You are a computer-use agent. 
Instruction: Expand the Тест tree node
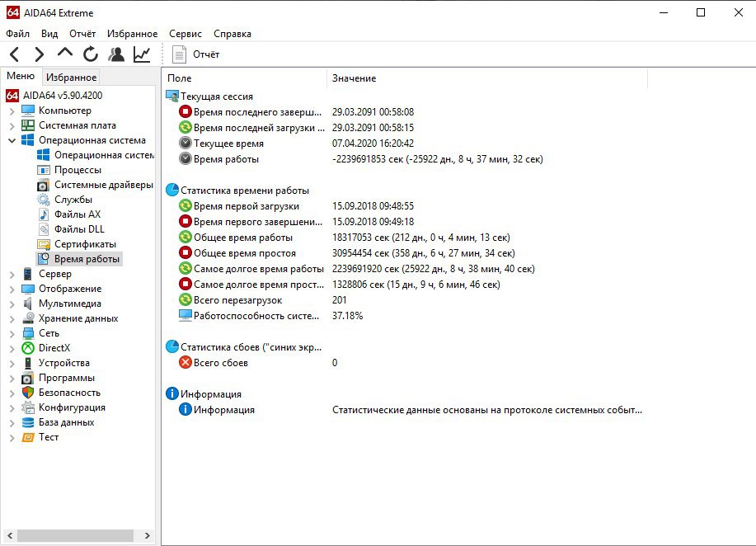(x=12, y=439)
